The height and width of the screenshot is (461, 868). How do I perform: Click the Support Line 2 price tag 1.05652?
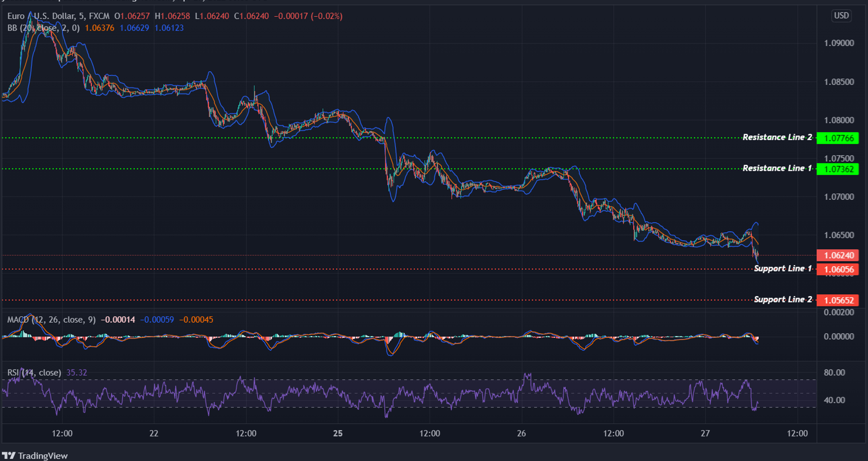point(838,299)
